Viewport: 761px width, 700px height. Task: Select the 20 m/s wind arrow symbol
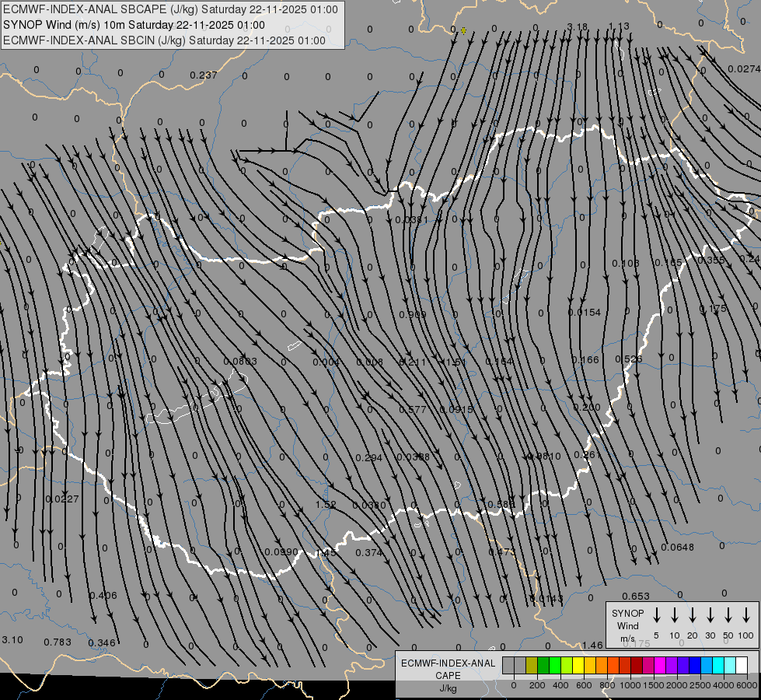click(x=693, y=615)
